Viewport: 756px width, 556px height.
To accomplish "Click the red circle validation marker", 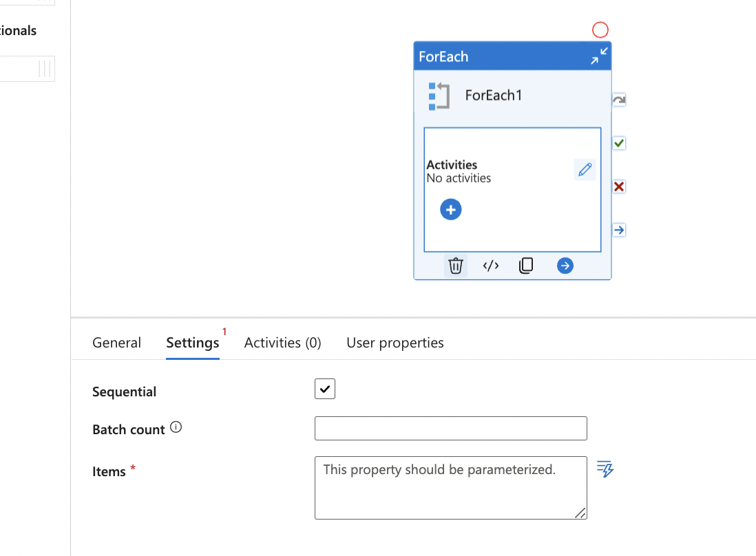I will click(600, 30).
